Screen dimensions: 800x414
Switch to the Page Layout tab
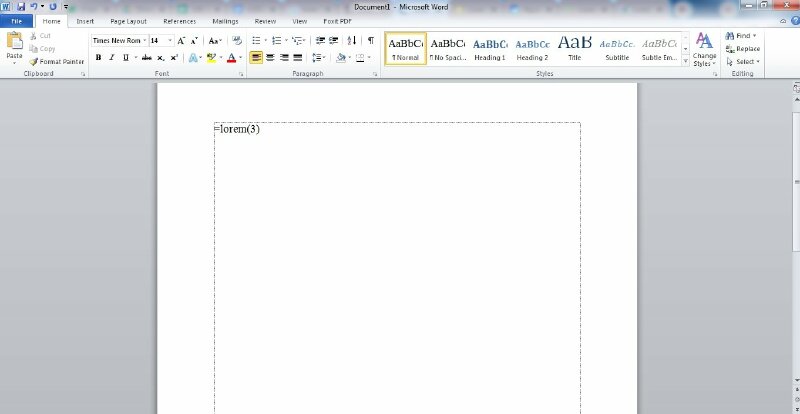pyautogui.click(x=129, y=21)
